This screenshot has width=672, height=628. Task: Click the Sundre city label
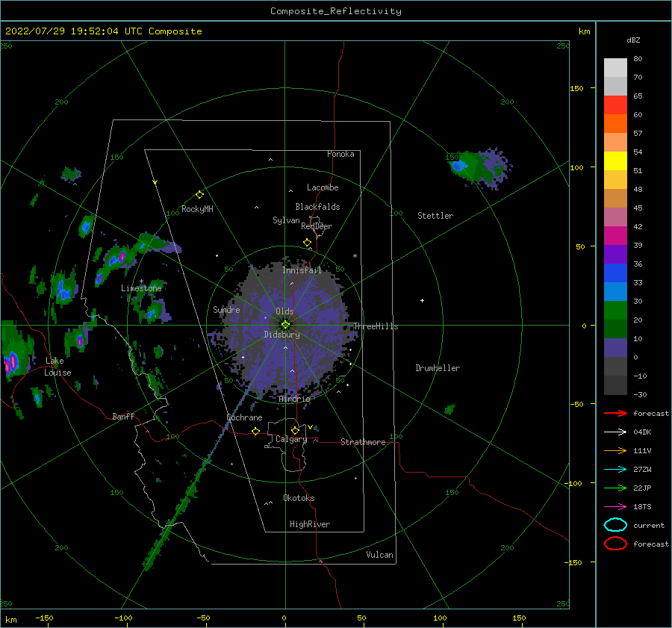tap(226, 309)
